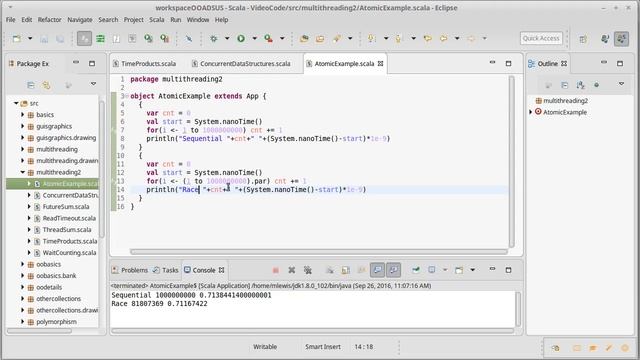The height and width of the screenshot is (360, 640).
Task: Collapse the src folder in Package Explorer
Action: tap(16, 103)
